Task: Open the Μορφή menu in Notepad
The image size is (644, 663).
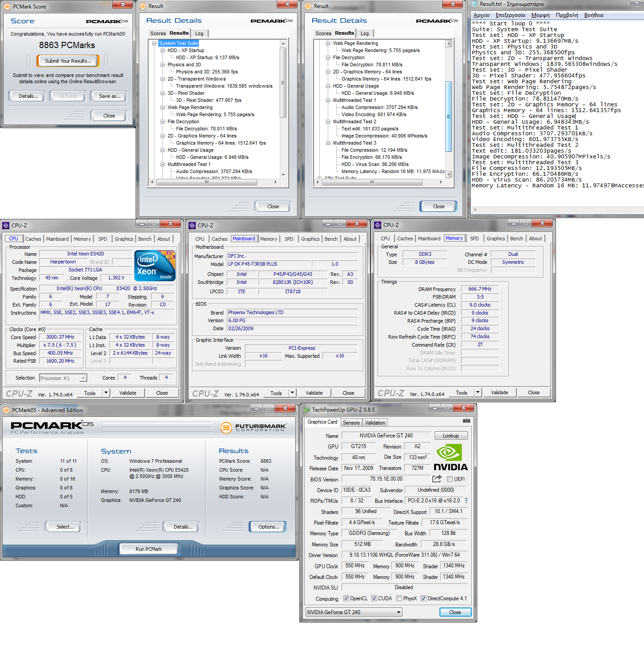Action: pos(540,15)
